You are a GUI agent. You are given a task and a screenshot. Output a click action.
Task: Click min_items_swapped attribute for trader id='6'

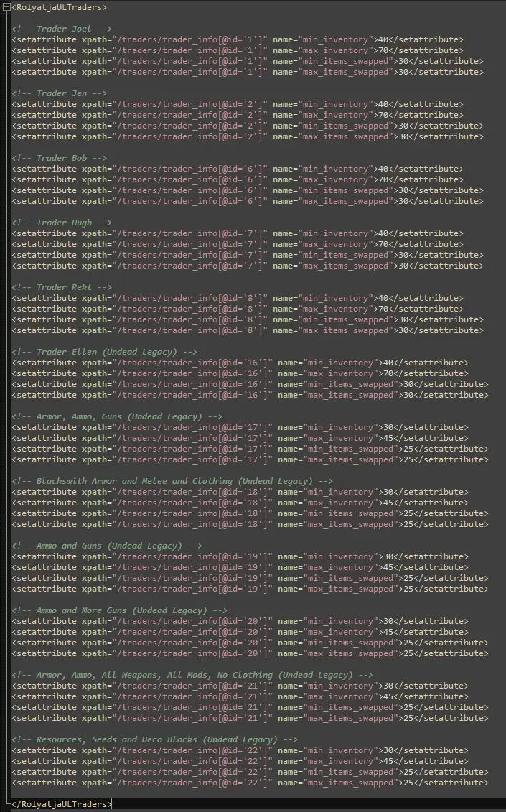[x=333, y=190]
